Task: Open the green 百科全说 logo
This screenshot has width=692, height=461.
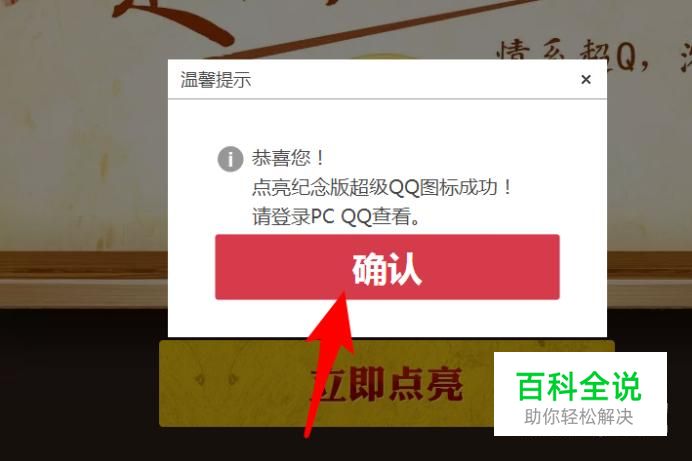Action: (x=579, y=387)
